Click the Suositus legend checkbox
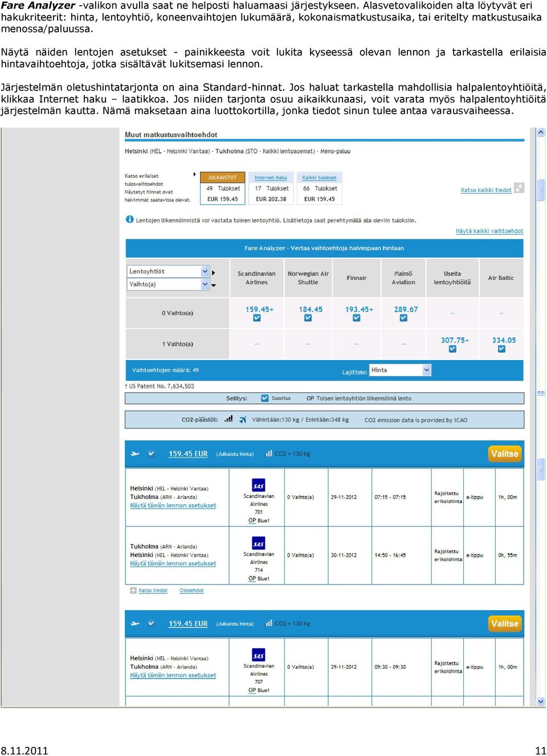Viewport: 547px width, 756px height. [x=265, y=398]
